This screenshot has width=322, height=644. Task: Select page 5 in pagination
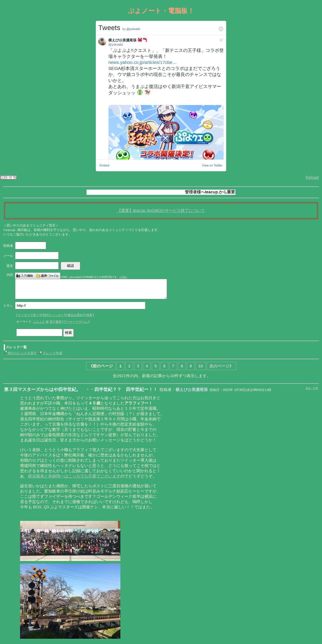[x=155, y=366]
